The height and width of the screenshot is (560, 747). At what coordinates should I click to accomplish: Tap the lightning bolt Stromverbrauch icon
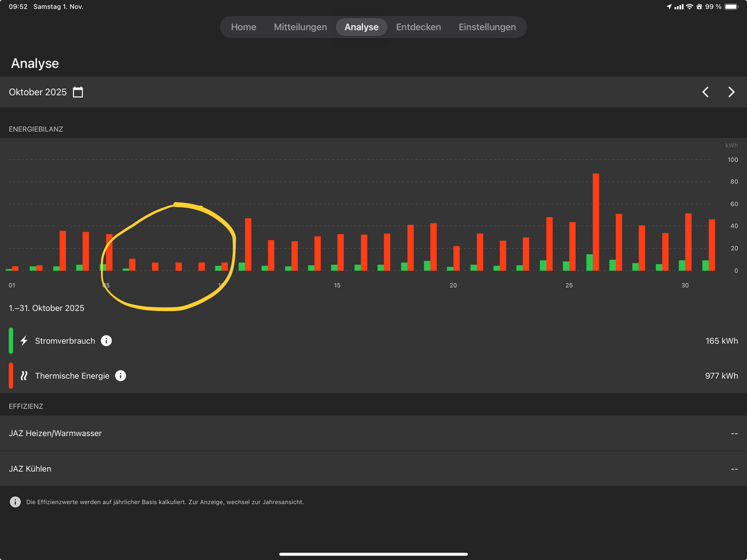tap(24, 341)
